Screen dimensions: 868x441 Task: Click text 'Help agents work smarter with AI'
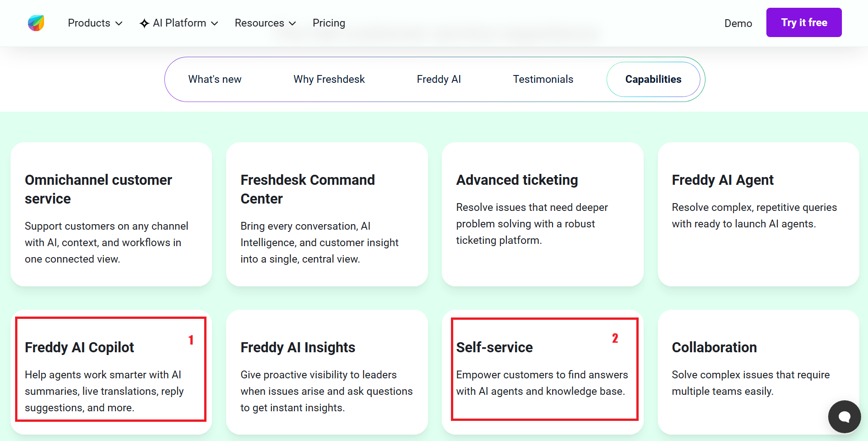coord(103,375)
